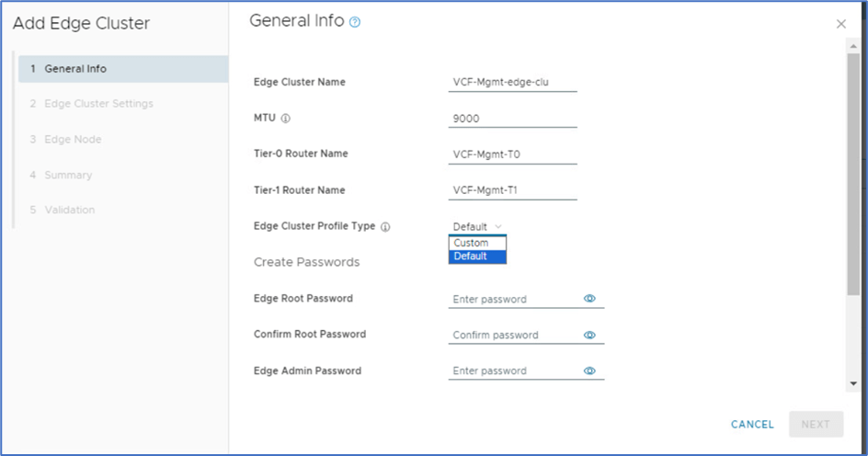868x456 pixels.
Task: Reveal the Confirm Root Password text
Action: 589,335
